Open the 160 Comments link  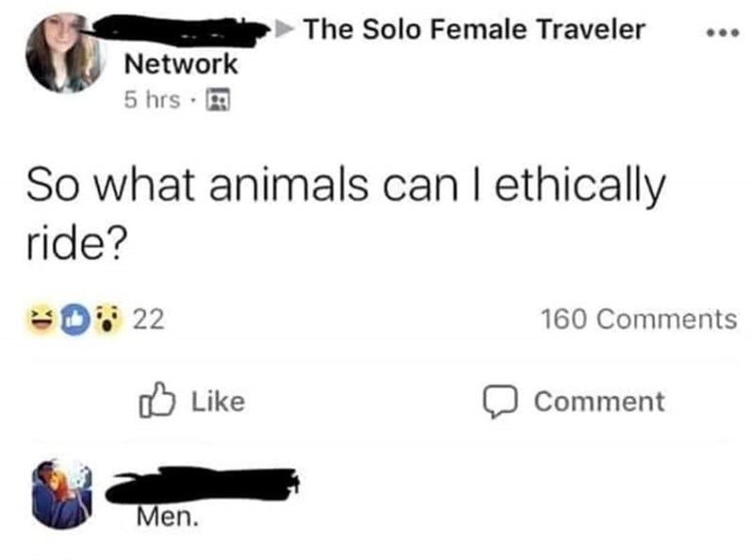[x=639, y=321]
